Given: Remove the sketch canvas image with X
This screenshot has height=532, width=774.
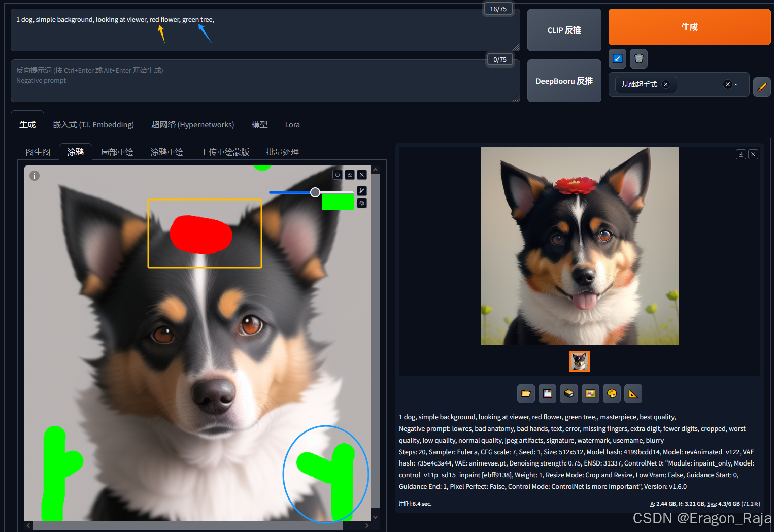Looking at the screenshot, I should click(362, 175).
